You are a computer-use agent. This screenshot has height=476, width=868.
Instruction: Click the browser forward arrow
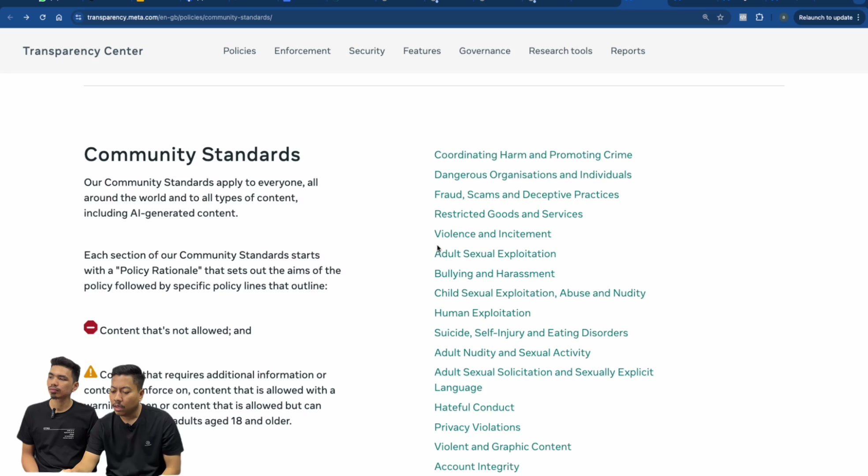[26, 17]
